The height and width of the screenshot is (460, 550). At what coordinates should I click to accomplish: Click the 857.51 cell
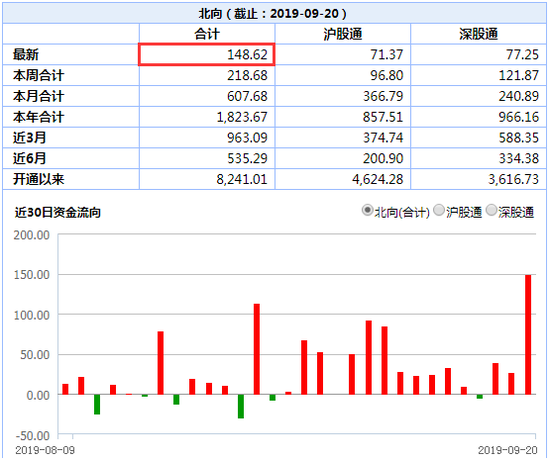343,117
